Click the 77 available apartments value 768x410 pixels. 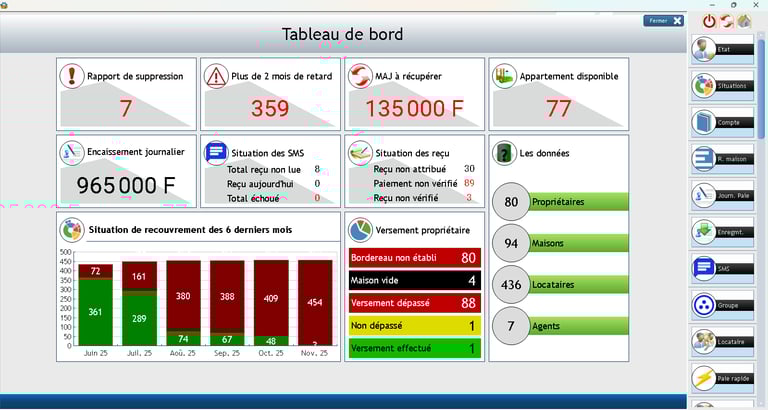coord(558,108)
